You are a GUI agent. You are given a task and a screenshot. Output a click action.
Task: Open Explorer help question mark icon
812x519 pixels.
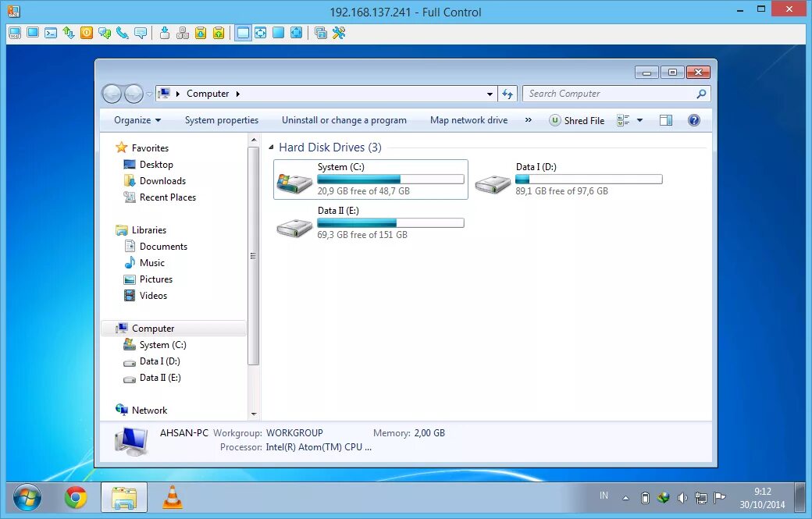point(694,120)
